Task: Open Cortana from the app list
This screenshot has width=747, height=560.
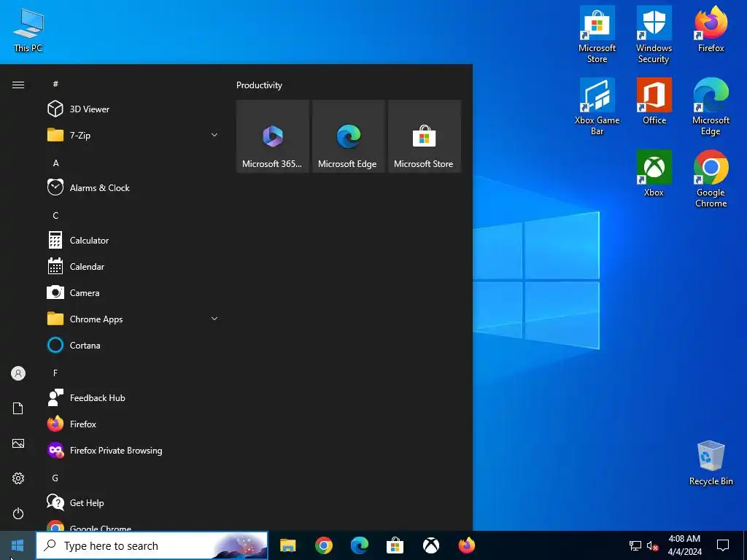Action: point(133,345)
